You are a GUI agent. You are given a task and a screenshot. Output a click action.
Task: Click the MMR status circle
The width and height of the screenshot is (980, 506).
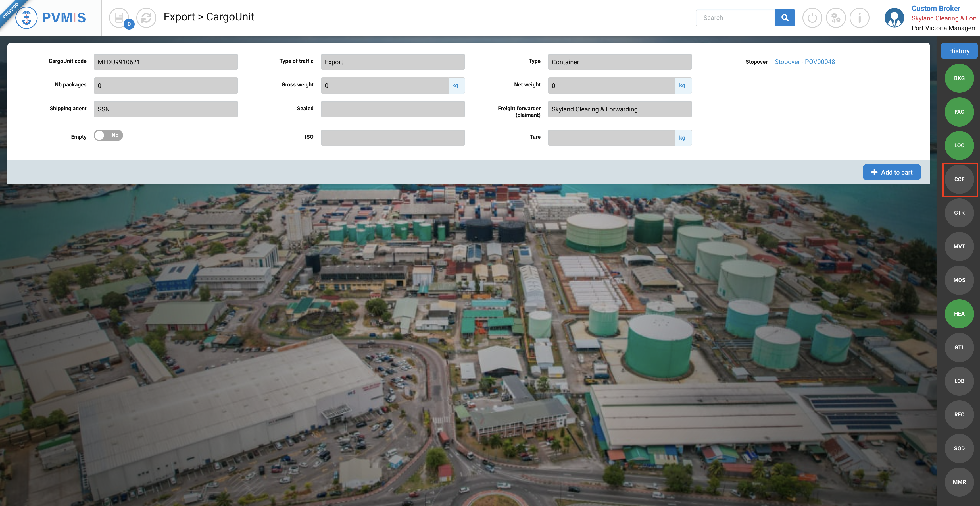(959, 482)
